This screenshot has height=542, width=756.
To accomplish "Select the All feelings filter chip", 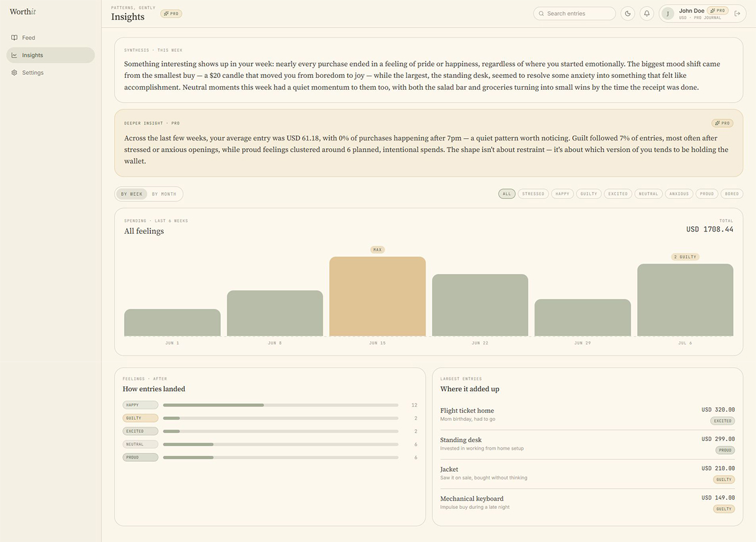I will (507, 194).
